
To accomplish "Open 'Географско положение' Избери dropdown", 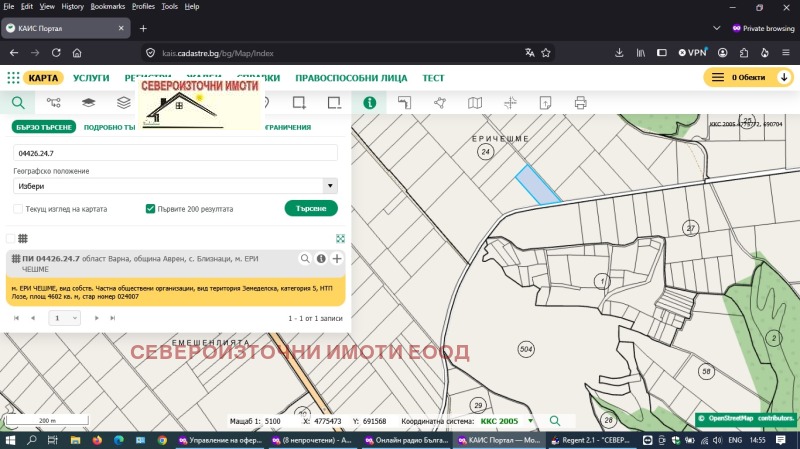I will [175, 186].
